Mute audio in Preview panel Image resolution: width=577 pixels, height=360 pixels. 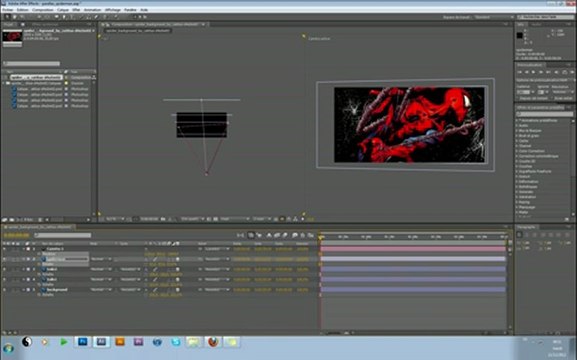coord(556,73)
